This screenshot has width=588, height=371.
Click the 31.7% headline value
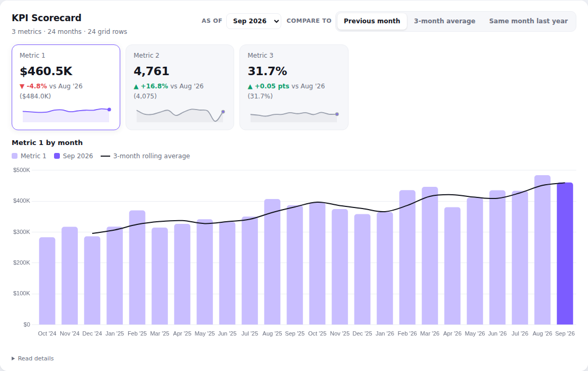[x=268, y=71]
